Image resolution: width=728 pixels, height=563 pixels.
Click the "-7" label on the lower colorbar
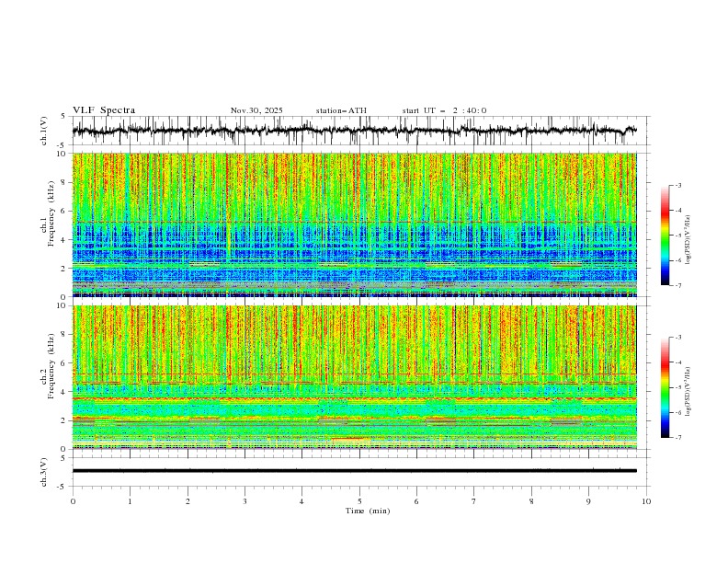tap(677, 437)
